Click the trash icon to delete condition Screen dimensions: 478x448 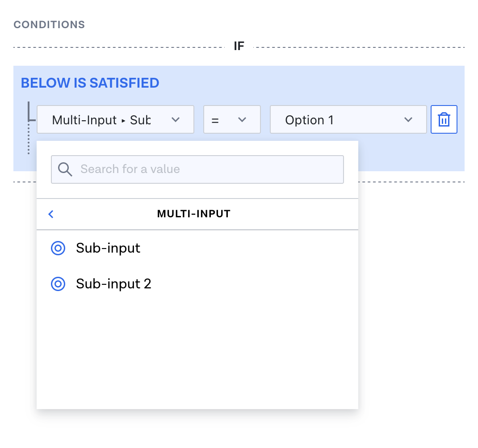tap(444, 120)
